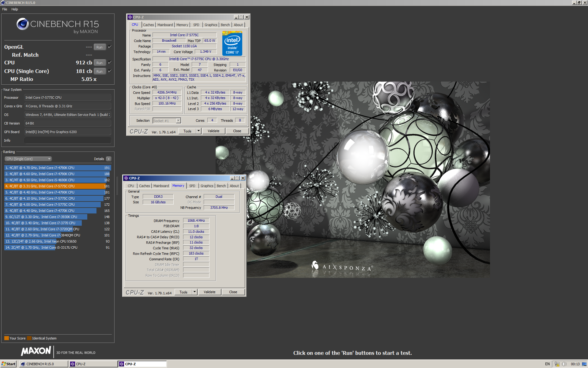Click the CPU-Z icon in upper window title bar

pos(130,17)
